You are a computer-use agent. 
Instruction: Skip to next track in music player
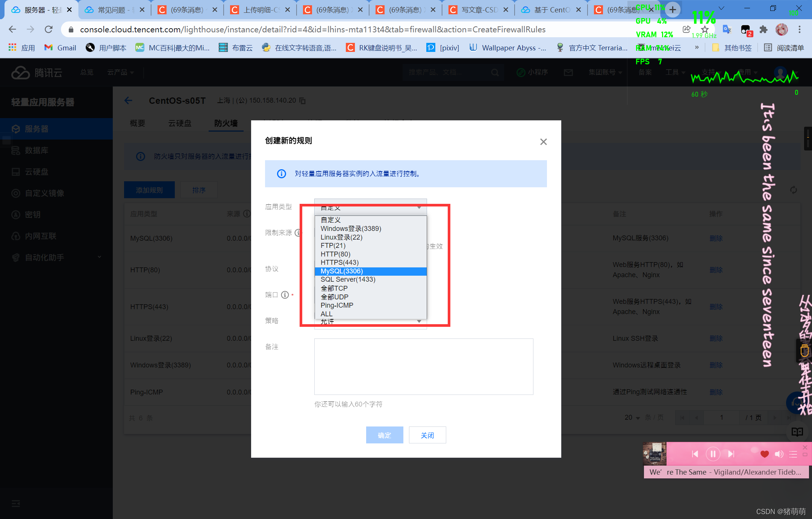click(x=731, y=454)
